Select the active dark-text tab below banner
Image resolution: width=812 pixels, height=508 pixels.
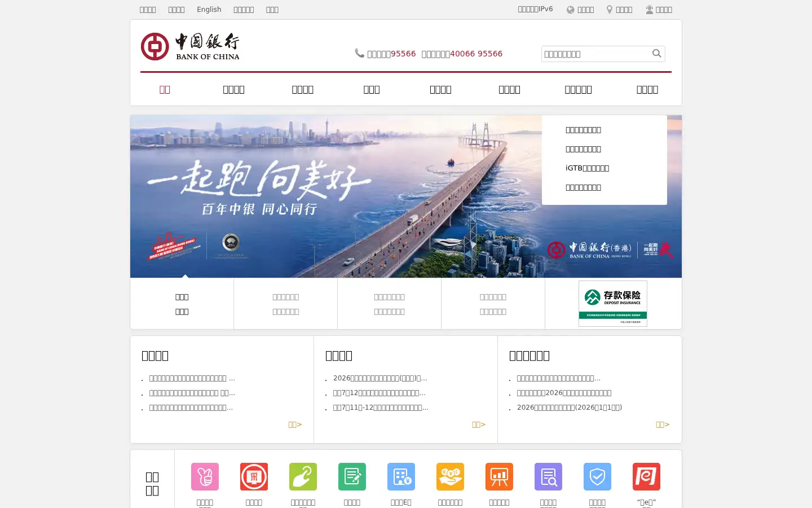pos(182,304)
